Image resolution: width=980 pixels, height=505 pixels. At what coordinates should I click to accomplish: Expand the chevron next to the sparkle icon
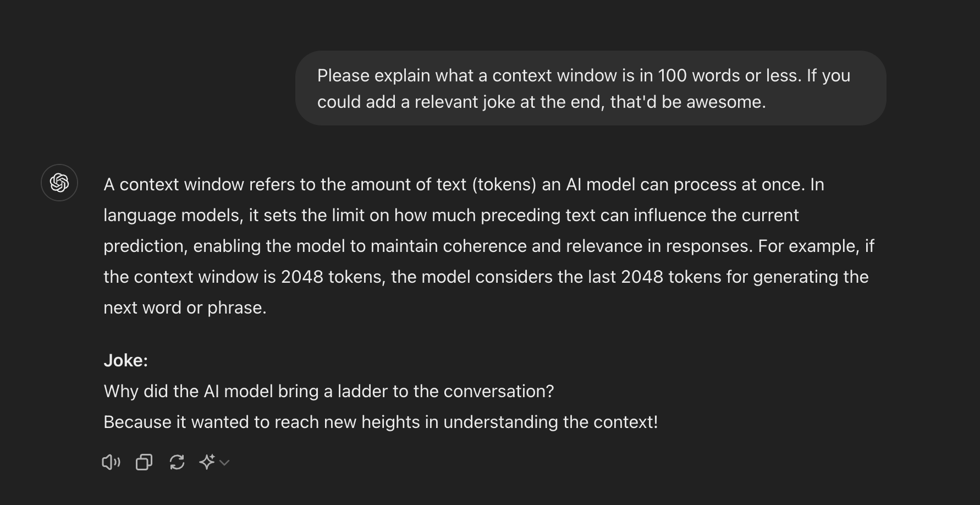(224, 463)
